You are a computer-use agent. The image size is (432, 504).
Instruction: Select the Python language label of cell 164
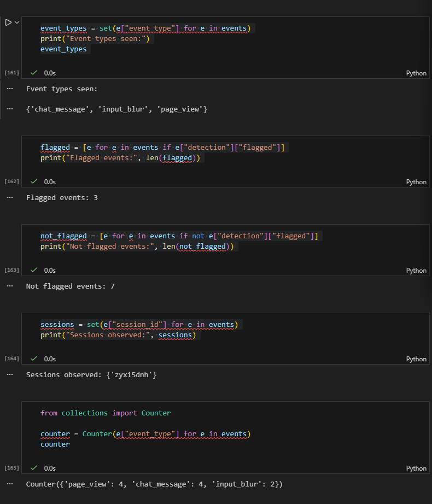(416, 359)
